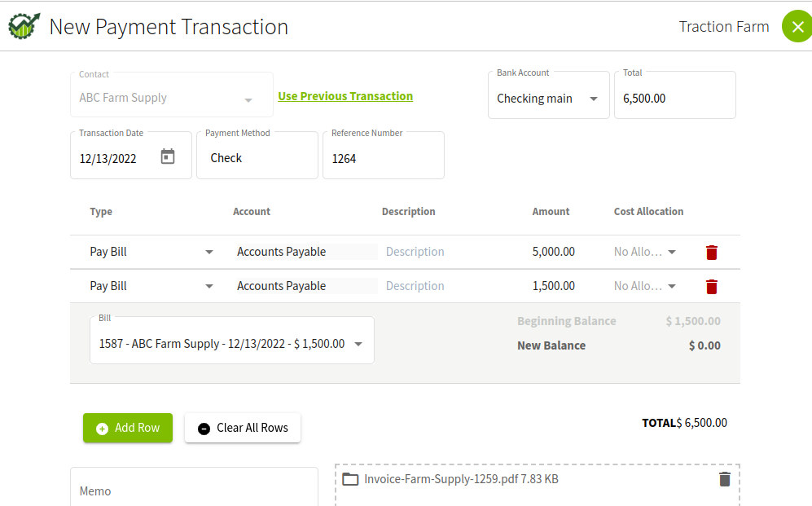The image size is (812, 506).
Task: Delete the 5,000.00 Pay Bill row
Action: point(712,253)
